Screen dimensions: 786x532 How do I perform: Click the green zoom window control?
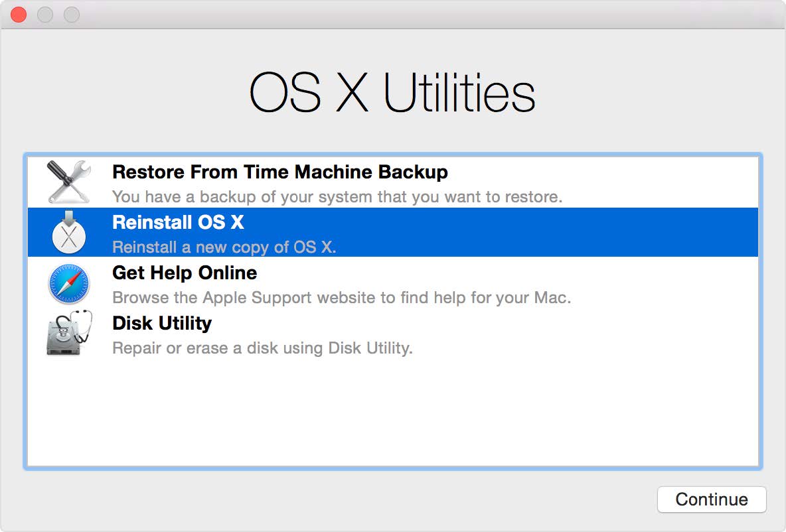[x=69, y=14]
